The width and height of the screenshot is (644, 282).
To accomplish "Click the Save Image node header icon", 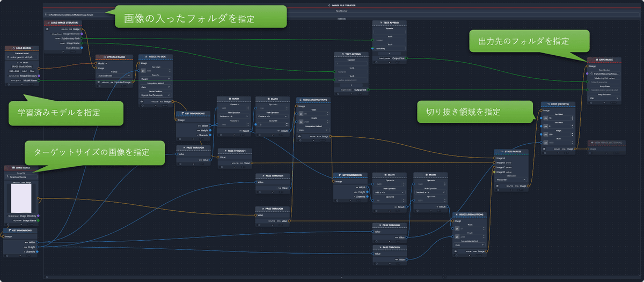I will pos(597,60).
